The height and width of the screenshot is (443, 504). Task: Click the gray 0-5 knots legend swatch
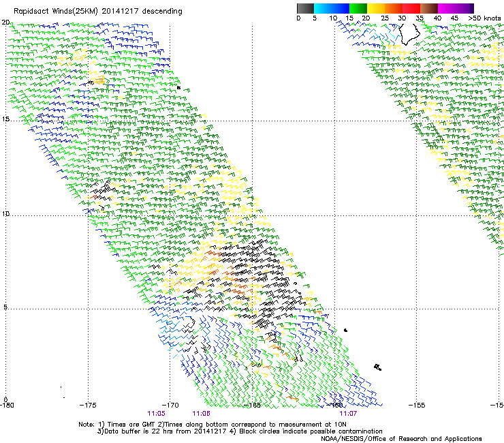[x=305, y=8]
